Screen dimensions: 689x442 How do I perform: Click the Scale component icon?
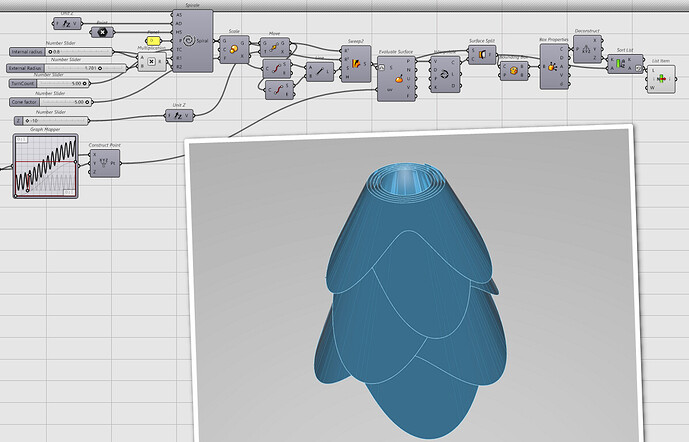pyautogui.click(x=234, y=49)
